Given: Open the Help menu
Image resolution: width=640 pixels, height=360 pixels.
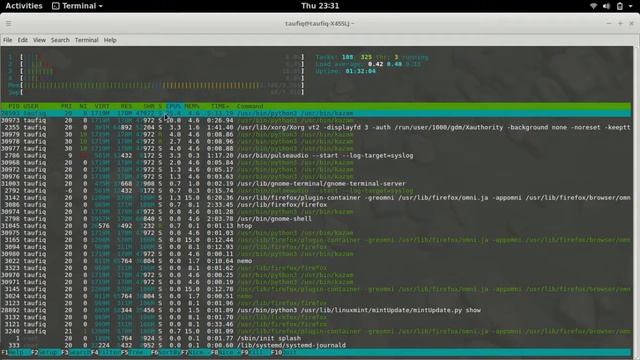Looking at the screenshot, I should pyautogui.click(x=110, y=40).
